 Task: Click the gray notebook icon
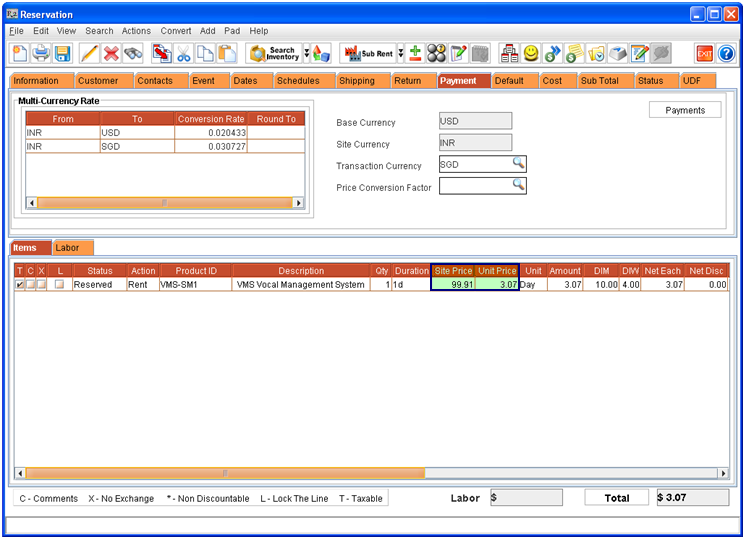coord(480,54)
